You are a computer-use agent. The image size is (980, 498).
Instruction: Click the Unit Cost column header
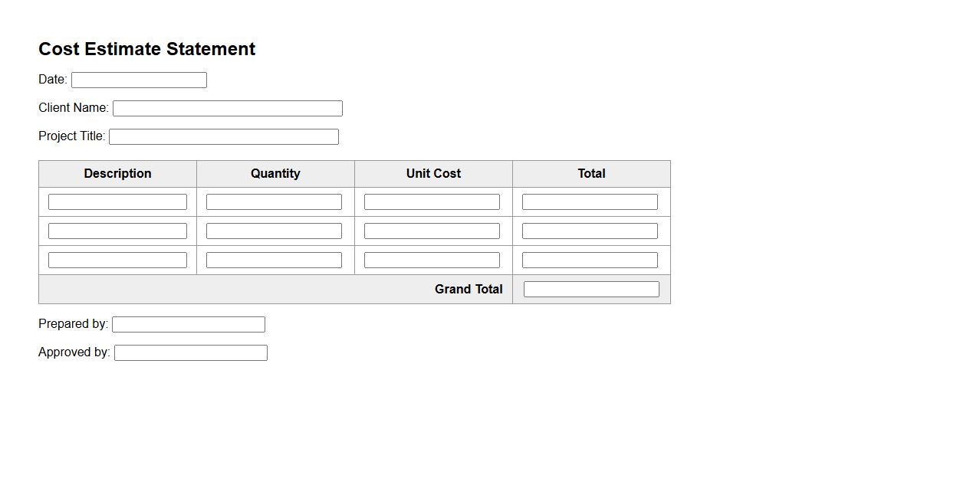tap(433, 174)
